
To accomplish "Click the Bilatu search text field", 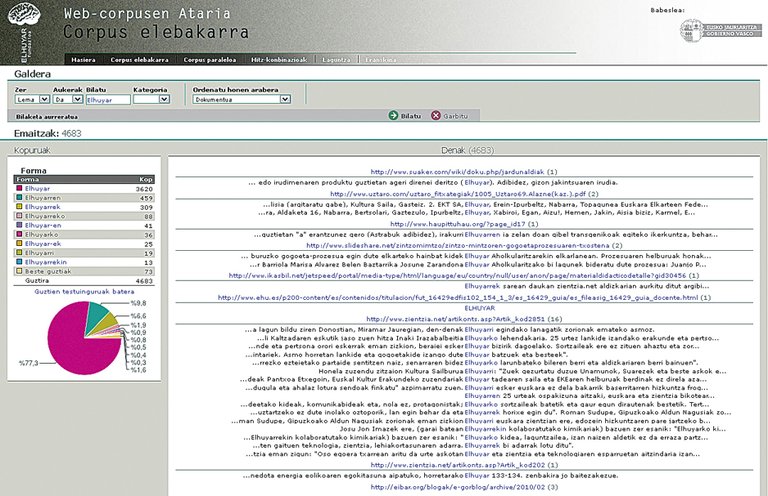I will (106, 99).
